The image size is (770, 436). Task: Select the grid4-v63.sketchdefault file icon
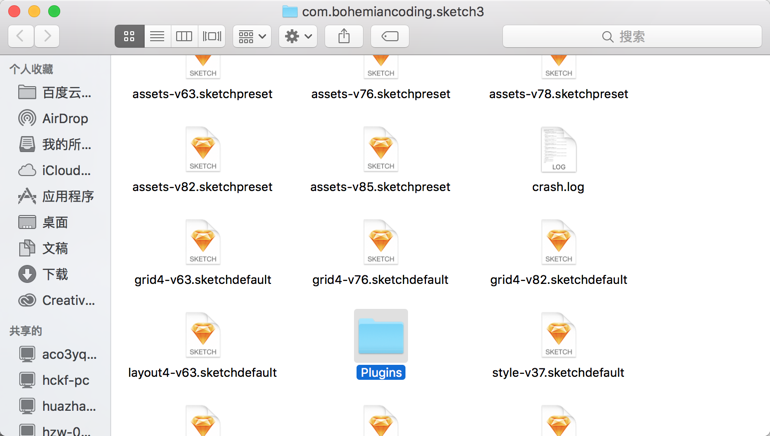203,242
